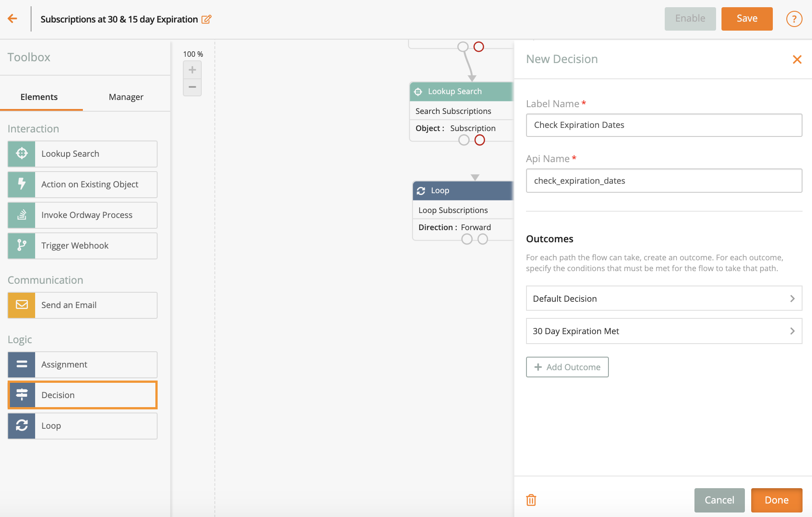
Task: Click the Invoke Ordway Process icon
Action: [22, 215]
